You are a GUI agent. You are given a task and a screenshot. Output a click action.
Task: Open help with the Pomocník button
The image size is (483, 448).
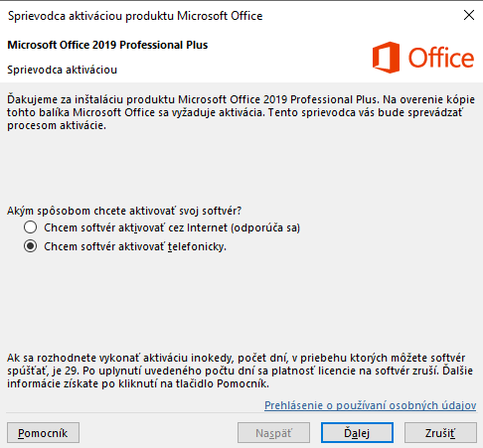[x=43, y=433]
